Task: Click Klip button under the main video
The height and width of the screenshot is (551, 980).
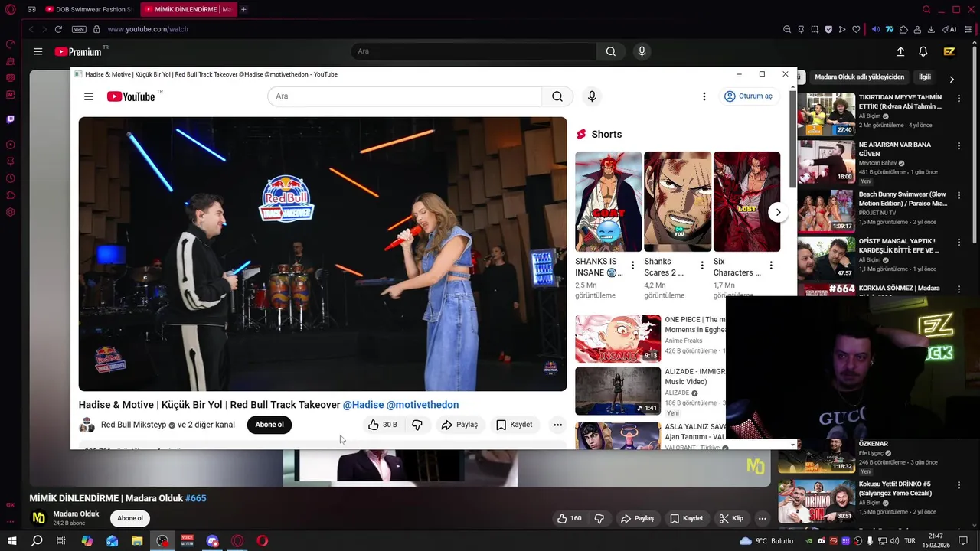Action: pyautogui.click(x=731, y=518)
